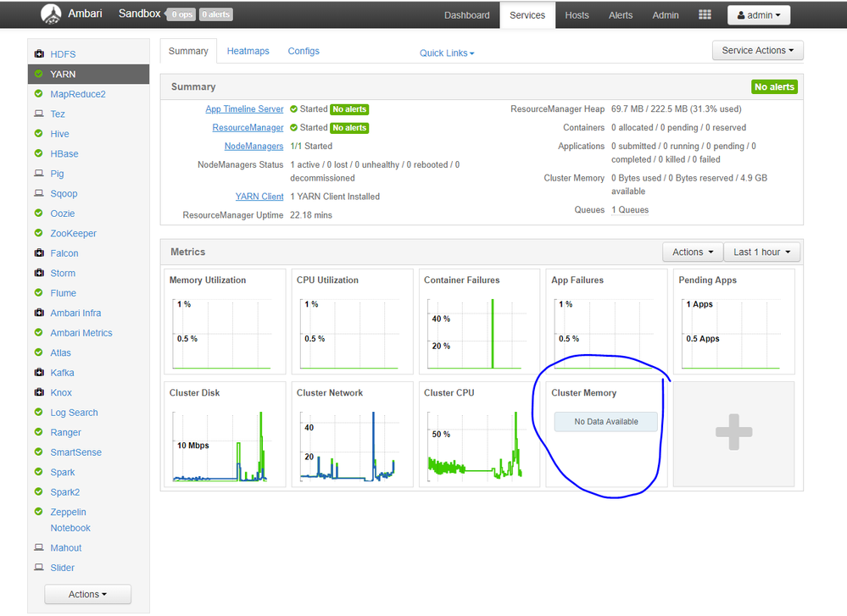Expand the Service Actions dropdown
Viewport: 847px width, 616px height.
[757, 50]
